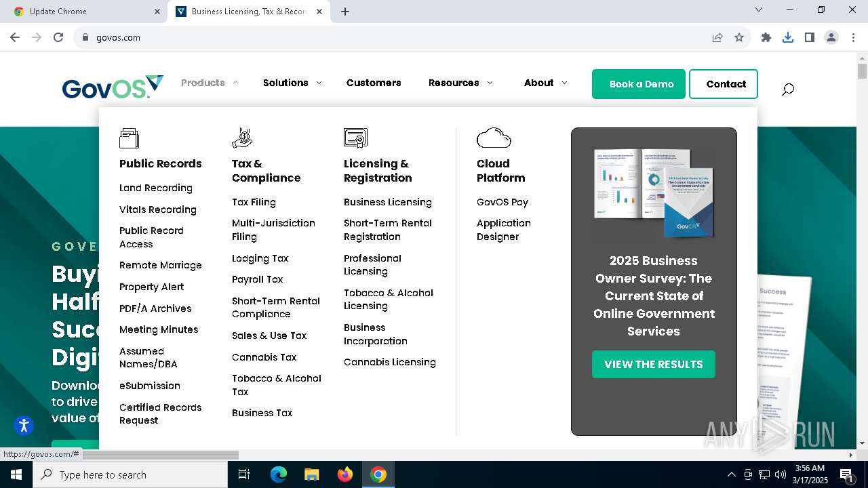Open Windows Start menu
Viewport: 868px width, 488px height.
pos(16,474)
